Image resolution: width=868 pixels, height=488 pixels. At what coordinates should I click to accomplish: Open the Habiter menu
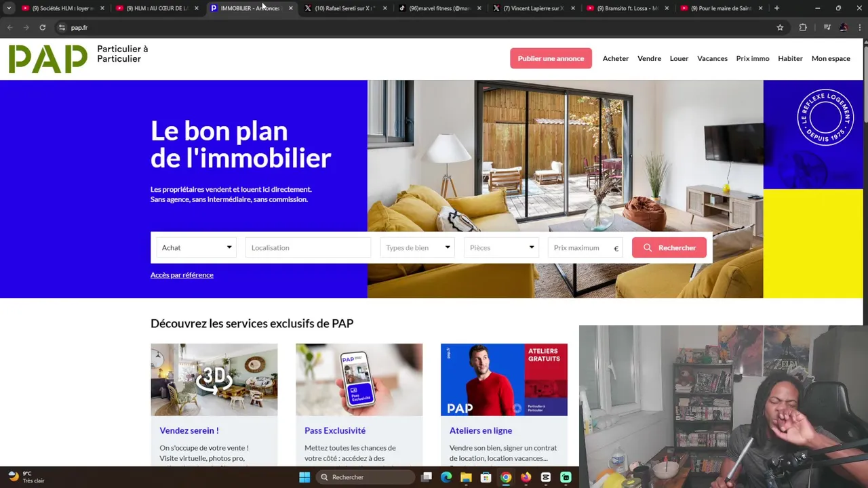[790, 58]
